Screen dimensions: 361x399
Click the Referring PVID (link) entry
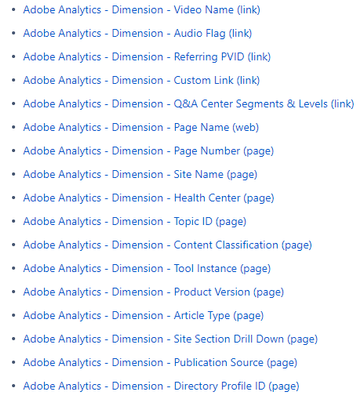point(147,57)
